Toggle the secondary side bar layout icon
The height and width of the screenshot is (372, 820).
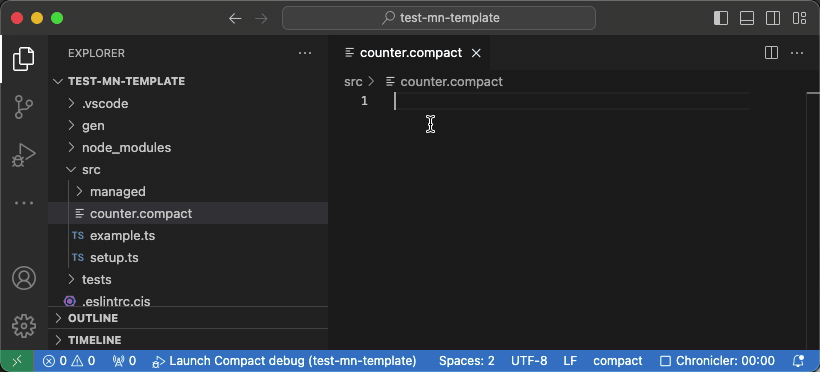click(x=773, y=18)
